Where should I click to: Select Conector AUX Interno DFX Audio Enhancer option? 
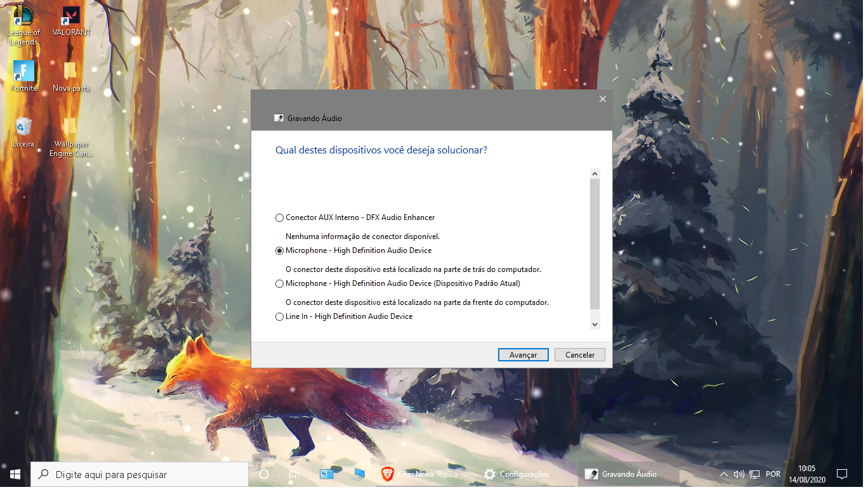pyautogui.click(x=279, y=217)
